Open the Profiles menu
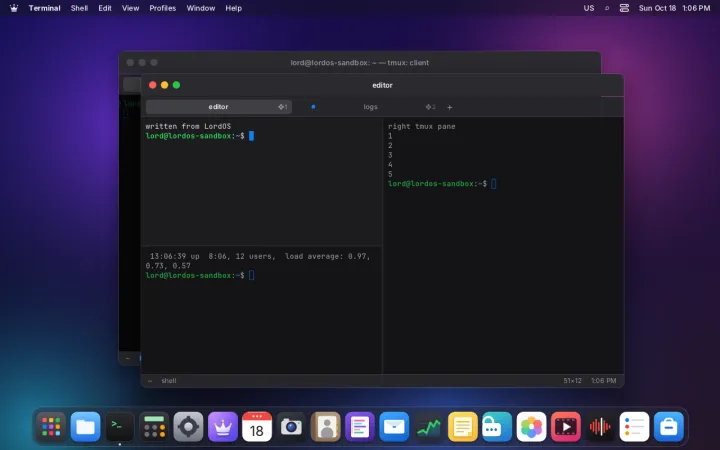Viewport: 720px width, 450px height. click(163, 8)
